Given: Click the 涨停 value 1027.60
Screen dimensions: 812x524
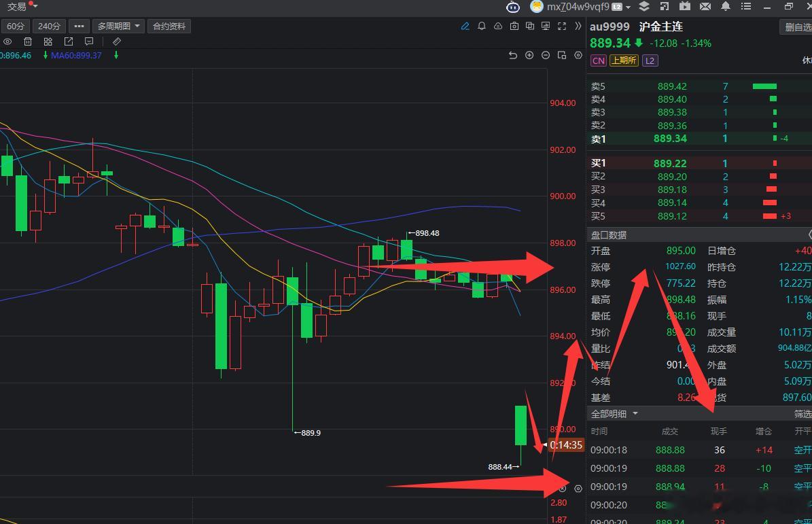Looking at the screenshot, I should pos(680,266).
